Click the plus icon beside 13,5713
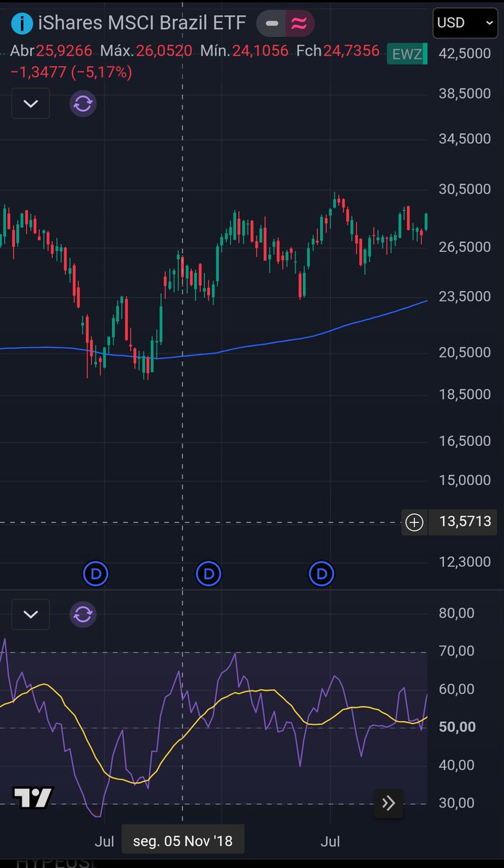 pyautogui.click(x=414, y=522)
